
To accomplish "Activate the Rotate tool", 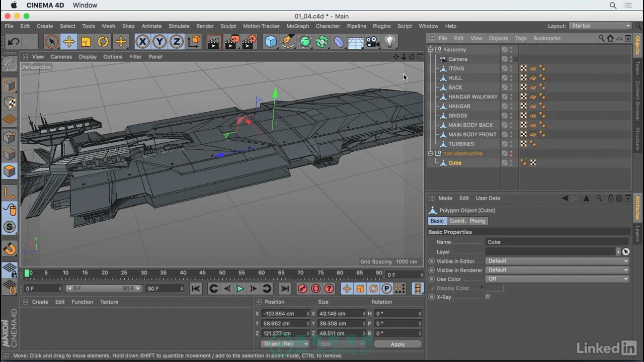I will (103, 42).
